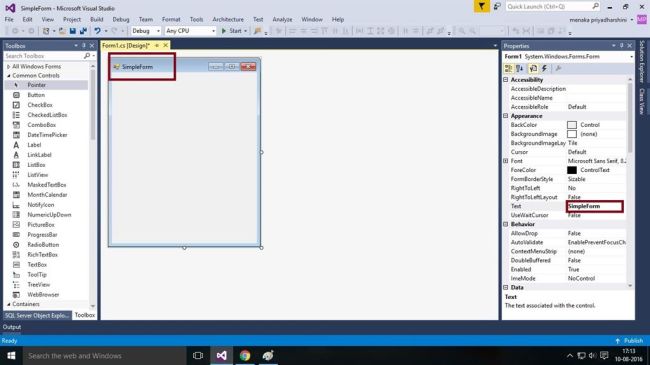
Task: Toggle Alphabetical sort in Properties
Action: (x=520, y=68)
